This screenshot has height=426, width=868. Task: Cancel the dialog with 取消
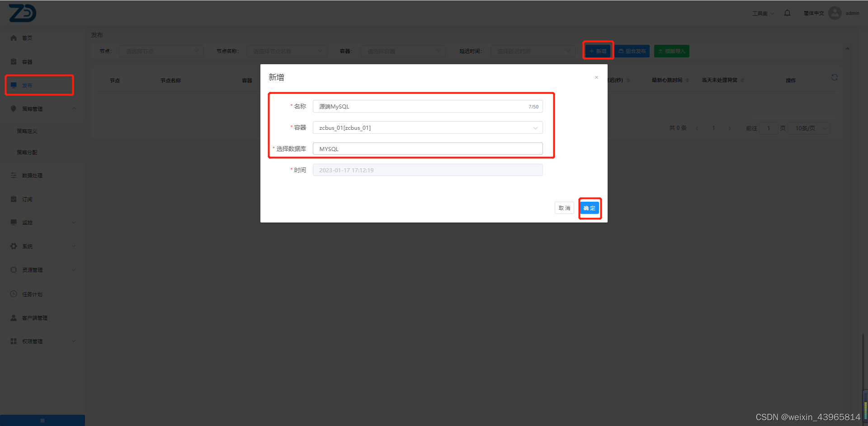click(x=564, y=208)
